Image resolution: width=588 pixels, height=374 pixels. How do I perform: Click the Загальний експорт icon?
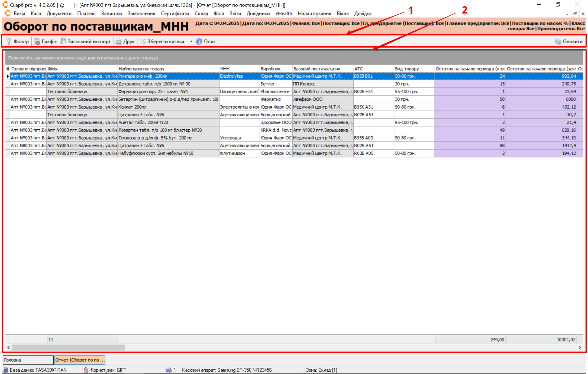click(63, 41)
